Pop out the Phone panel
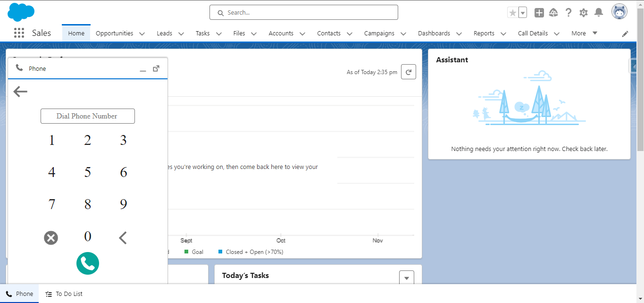The image size is (644, 303). (156, 68)
